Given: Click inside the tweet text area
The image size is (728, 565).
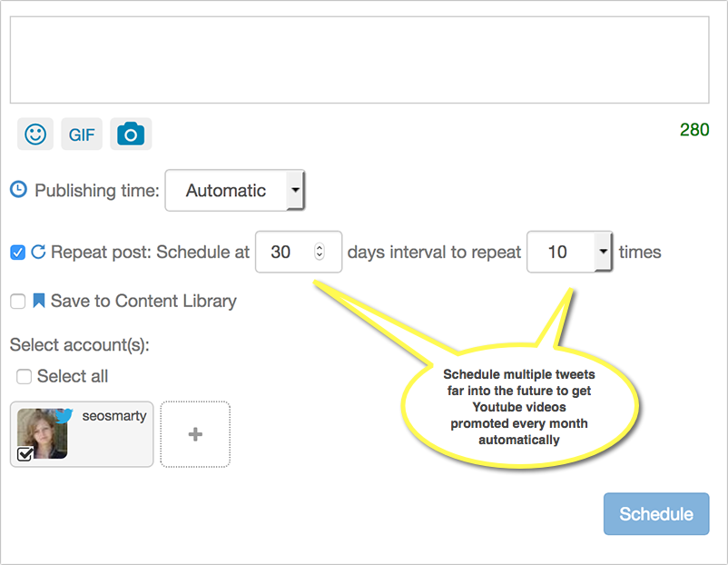Looking at the screenshot, I should (x=359, y=59).
